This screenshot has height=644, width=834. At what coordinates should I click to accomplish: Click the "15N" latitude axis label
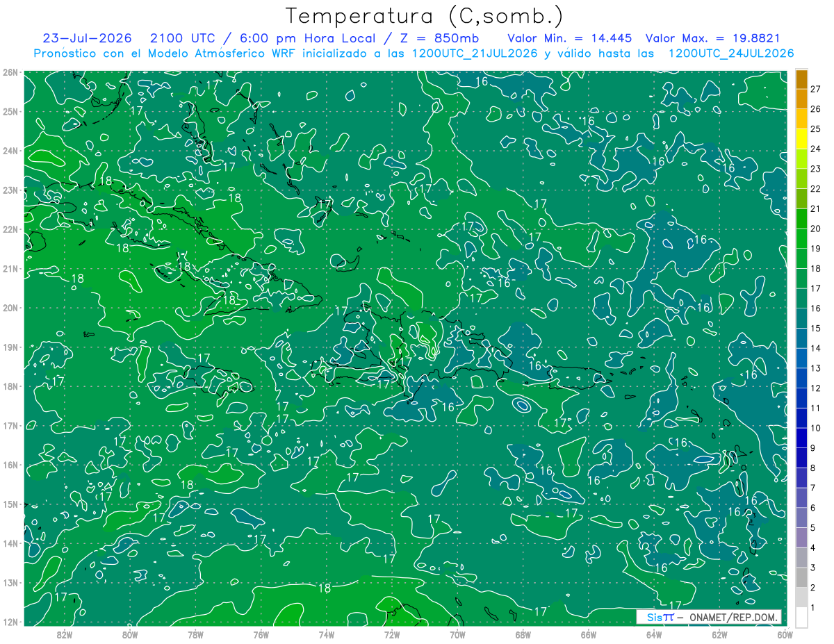[x=10, y=504]
